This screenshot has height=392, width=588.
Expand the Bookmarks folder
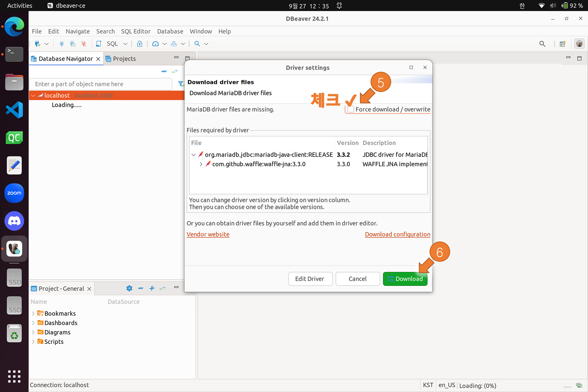pyautogui.click(x=33, y=313)
